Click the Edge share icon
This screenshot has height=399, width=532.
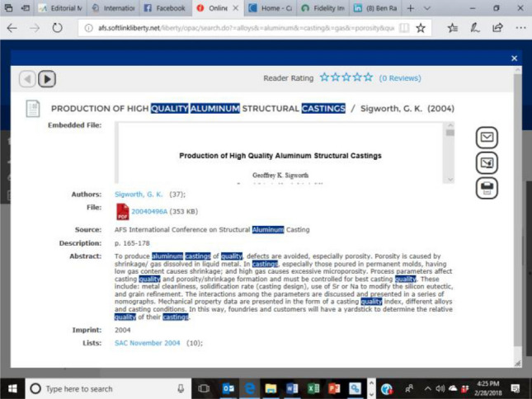(497, 27)
